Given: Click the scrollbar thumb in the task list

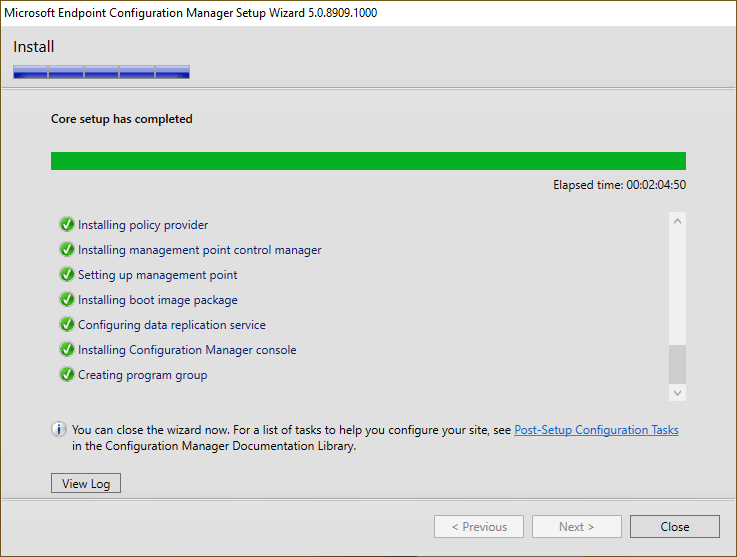Looking at the screenshot, I should (678, 364).
